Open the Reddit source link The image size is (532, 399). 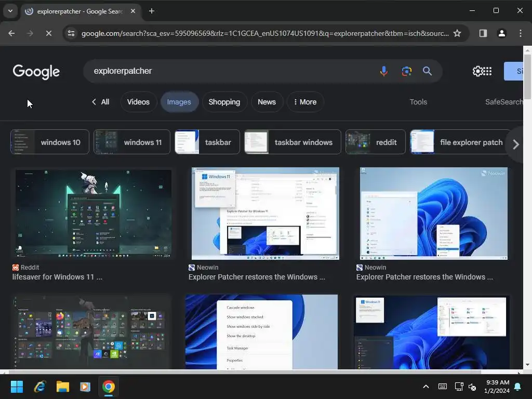pyautogui.click(x=26, y=268)
